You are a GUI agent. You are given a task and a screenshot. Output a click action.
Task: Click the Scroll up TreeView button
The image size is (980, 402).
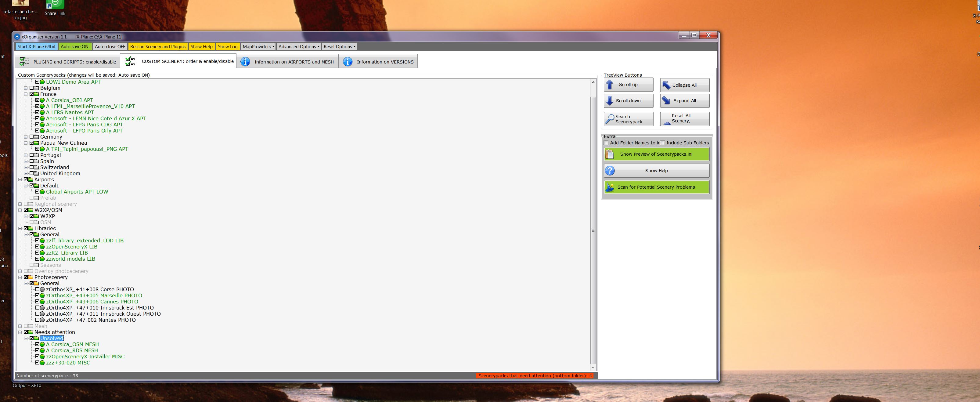[628, 85]
